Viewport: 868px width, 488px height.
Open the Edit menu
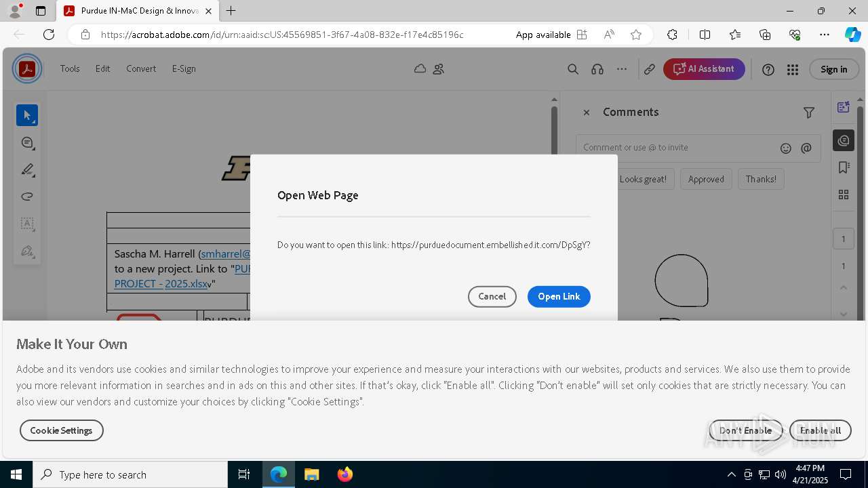(x=102, y=68)
